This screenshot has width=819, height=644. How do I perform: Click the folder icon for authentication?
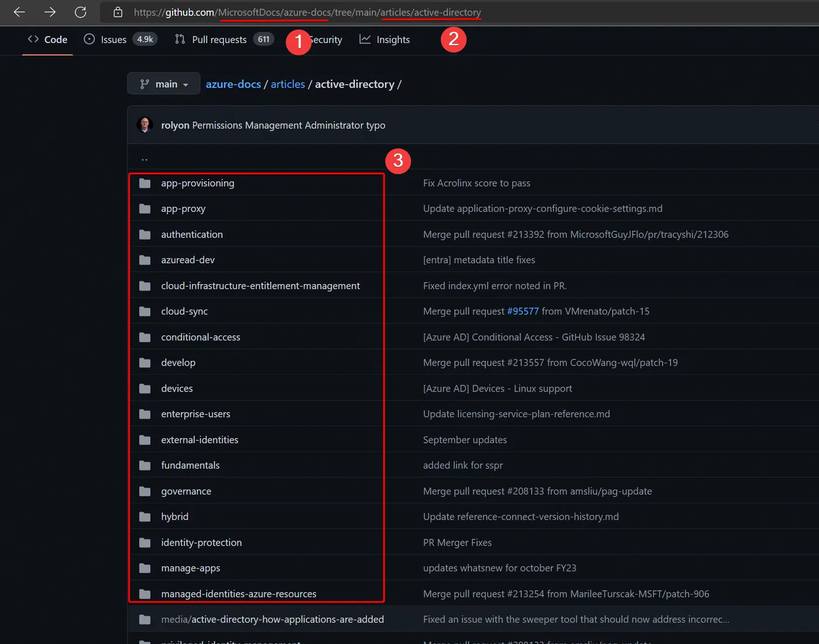(144, 235)
